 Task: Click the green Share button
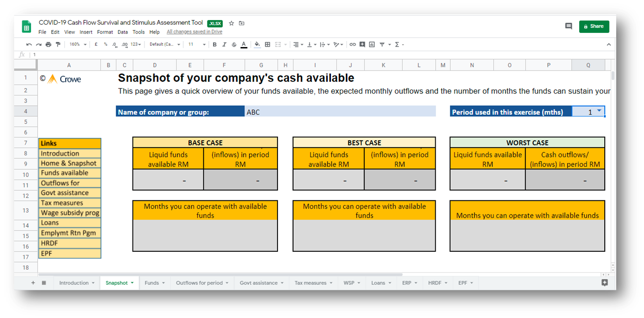click(x=593, y=26)
